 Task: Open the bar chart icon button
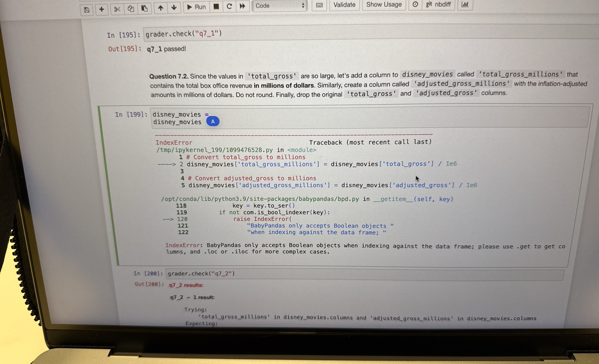[x=465, y=4]
